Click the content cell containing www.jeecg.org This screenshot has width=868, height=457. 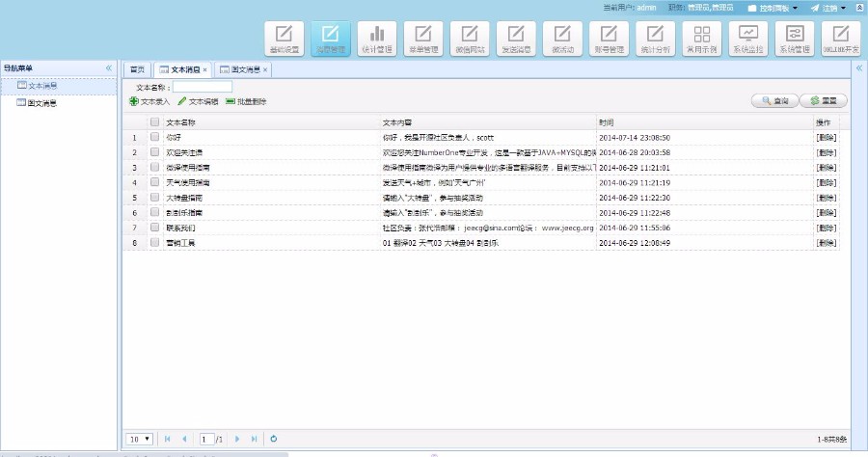coord(488,228)
